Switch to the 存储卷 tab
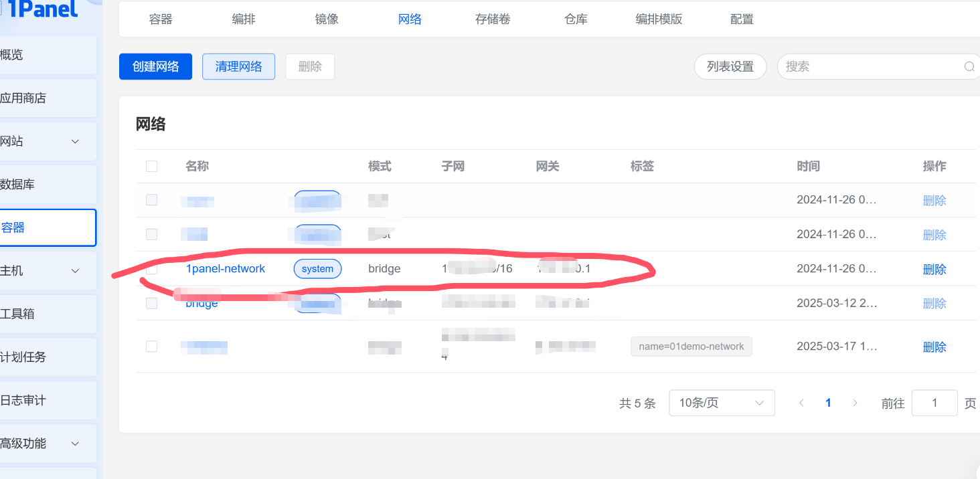980x479 pixels. tap(493, 19)
